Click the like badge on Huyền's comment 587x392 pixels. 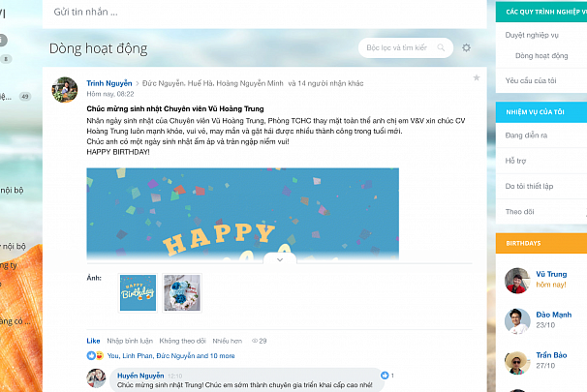pos(385,376)
